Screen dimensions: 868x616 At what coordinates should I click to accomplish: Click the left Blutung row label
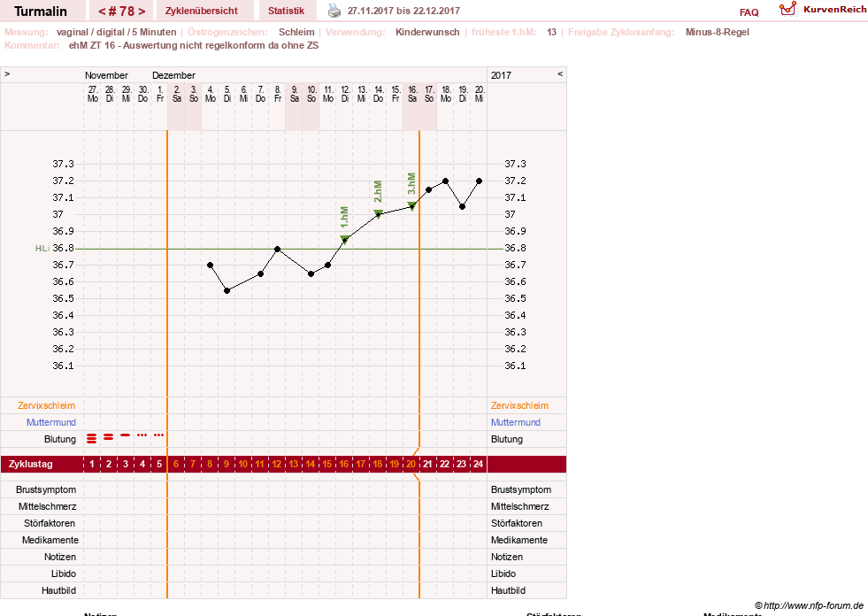(60, 439)
